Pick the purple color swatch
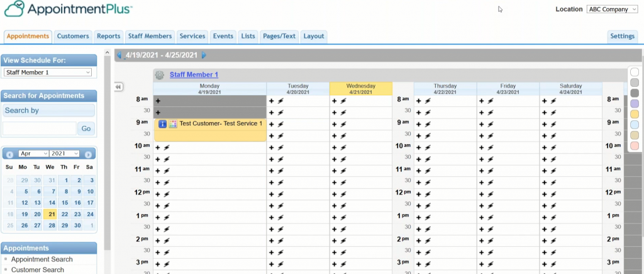644x274 pixels. 635,103
